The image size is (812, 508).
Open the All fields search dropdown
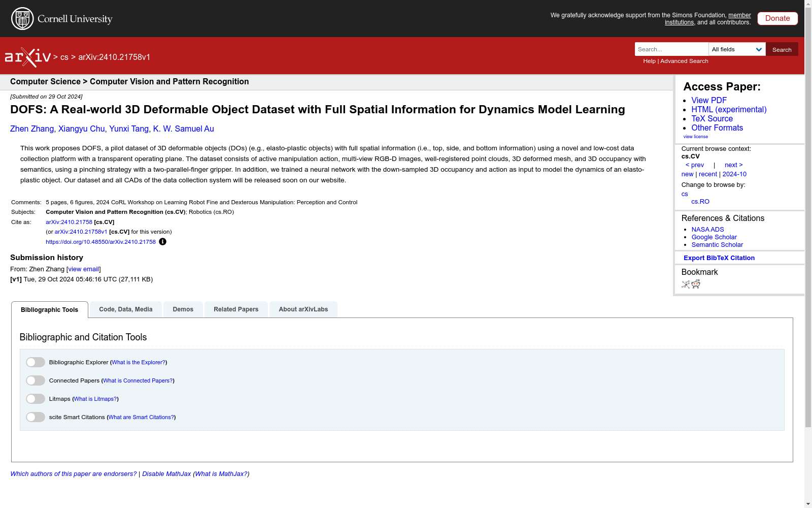coord(737,49)
